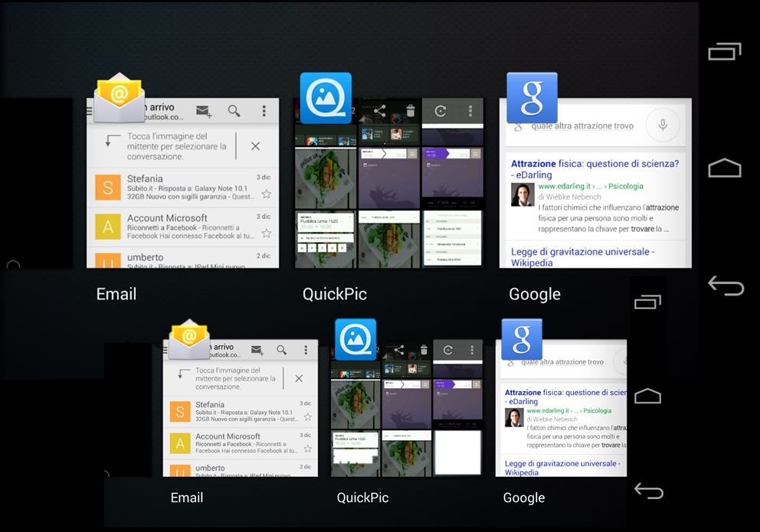Open the Stefania message row in the upper Email preview
Image resolution: width=760 pixels, height=532 pixels.
tap(183, 188)
